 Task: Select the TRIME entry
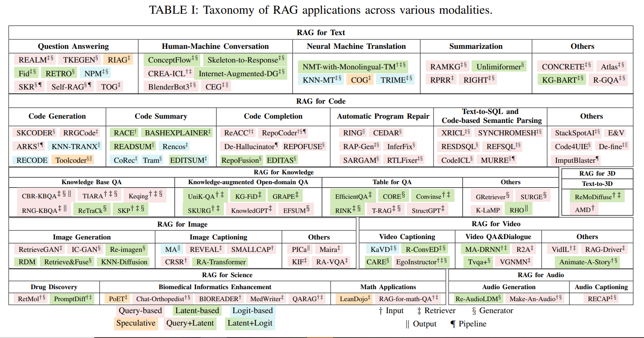[396, 80]
